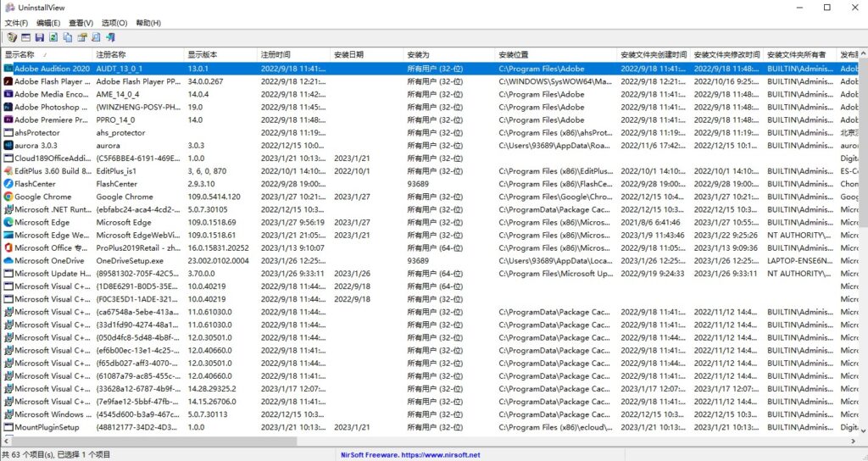Open the 编辑(E) menu
Viewport: 868px width, 461px height.
click(x=48, y=23)
